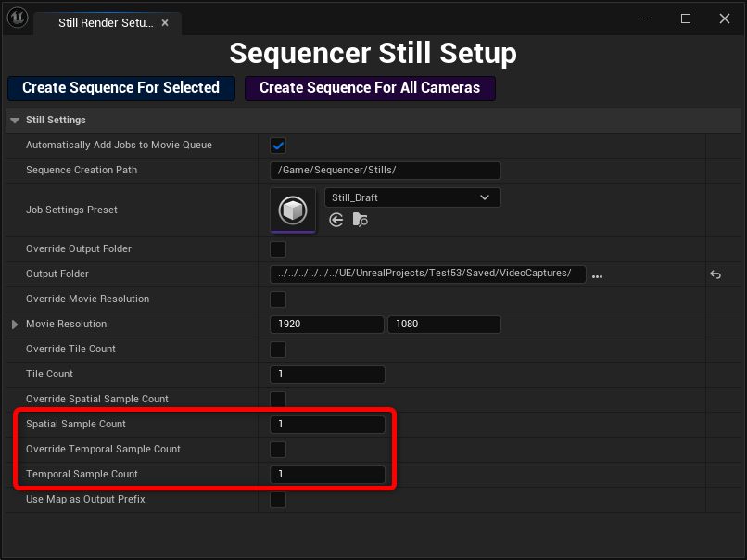747x560 pixels.
Task: Open the Still_Draft preset dropdown
Action: 412,197
